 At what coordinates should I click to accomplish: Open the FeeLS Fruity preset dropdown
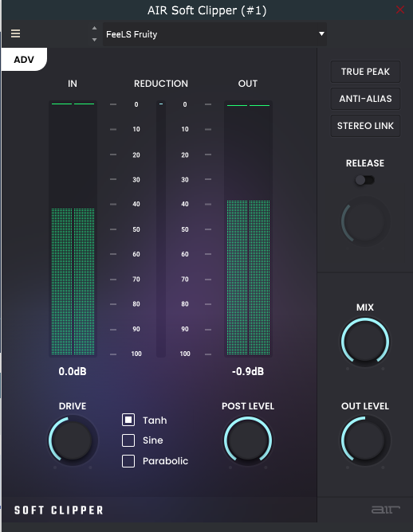214,34
